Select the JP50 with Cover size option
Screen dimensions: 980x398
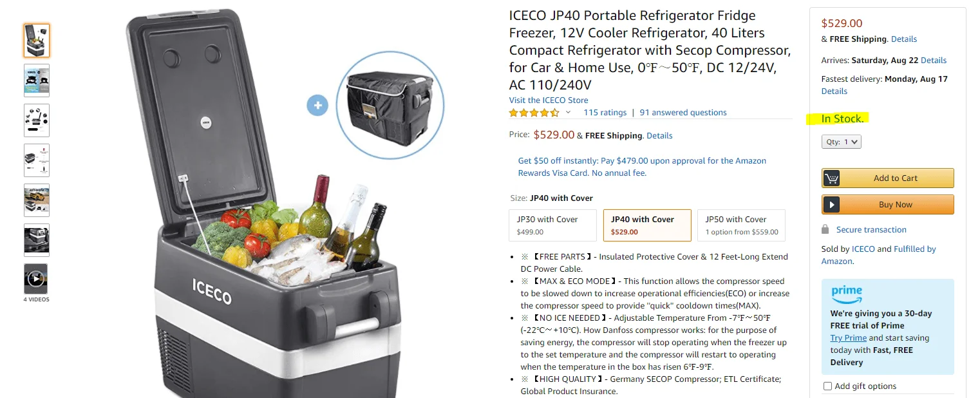(741, 225)
